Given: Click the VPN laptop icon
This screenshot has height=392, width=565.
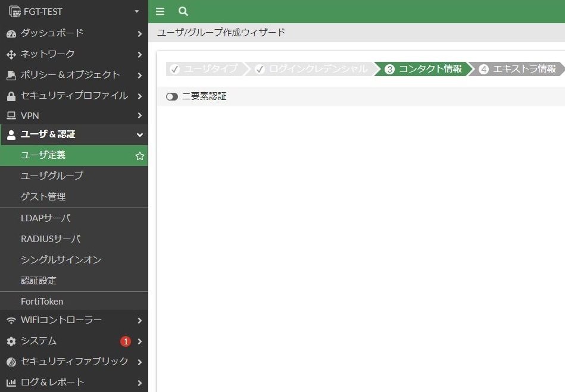Looking at the screenshot, I should point(11,115).
